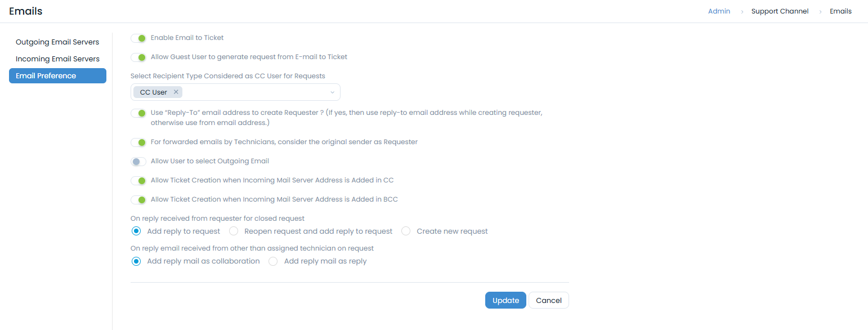Toggle ticket creation when address in CC
The image size is (868, 330).
click(138, 181)
